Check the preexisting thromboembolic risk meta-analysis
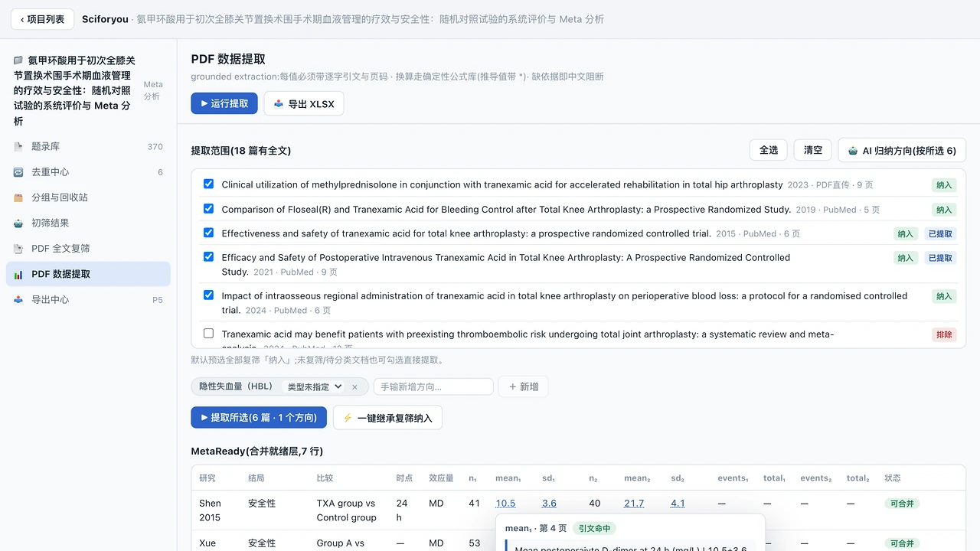 click(x=208, y=333)
